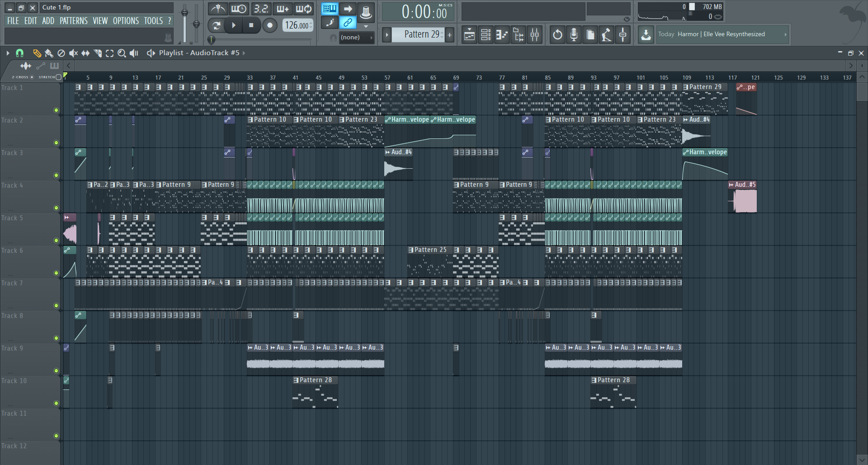Arm recording with the record button

pos(269,25)
